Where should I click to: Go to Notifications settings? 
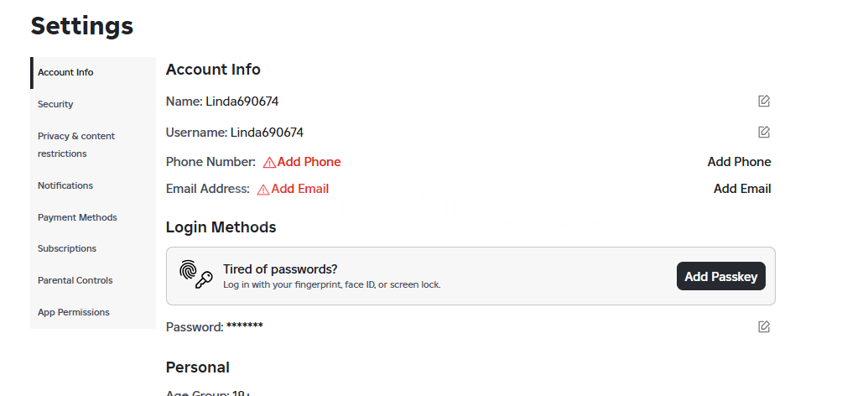pyautogui.click(x=65, y=185)
